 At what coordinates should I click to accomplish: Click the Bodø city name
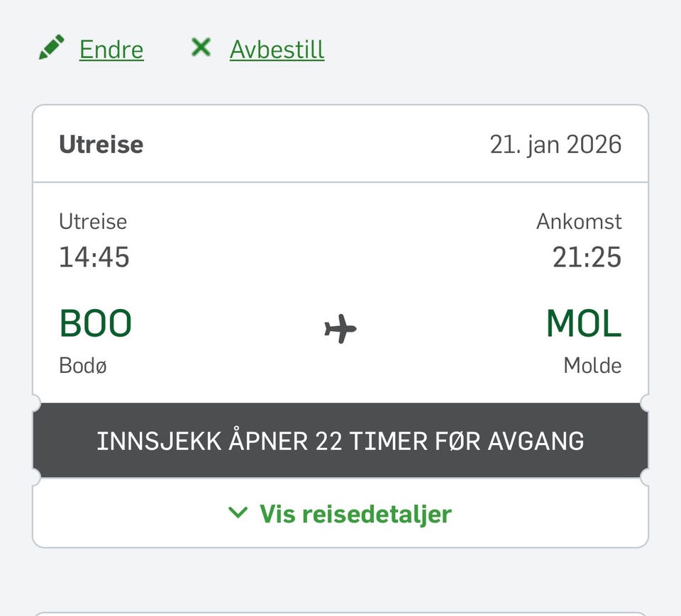83,366
